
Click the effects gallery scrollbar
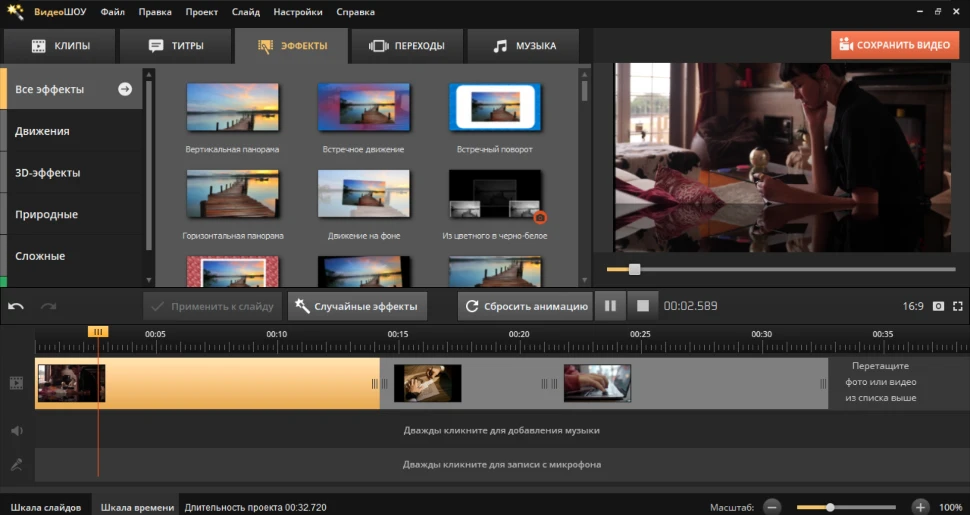[x=585, y=91]
